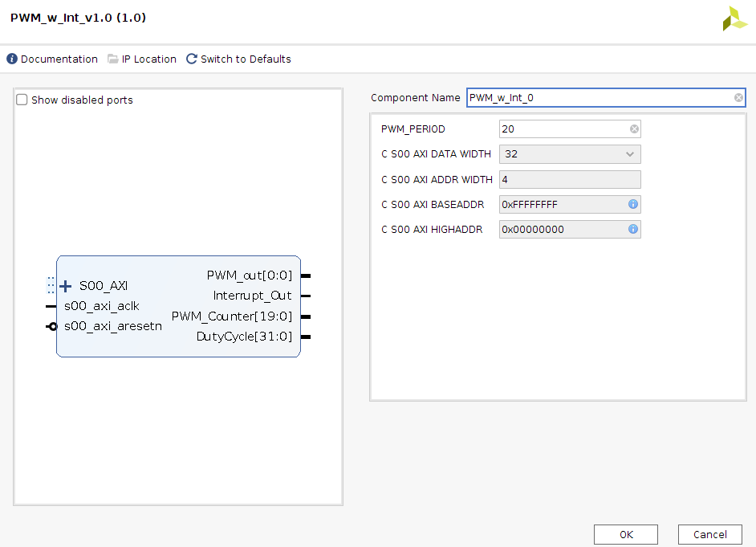Open the Documentation info icon
This screenshot has height=547, width=756.
click(12, 59)
